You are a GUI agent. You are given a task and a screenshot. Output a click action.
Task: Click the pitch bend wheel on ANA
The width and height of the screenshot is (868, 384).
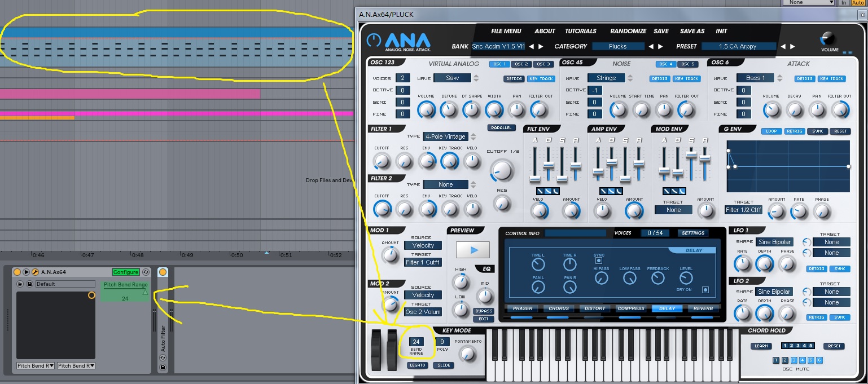[375, 351]
